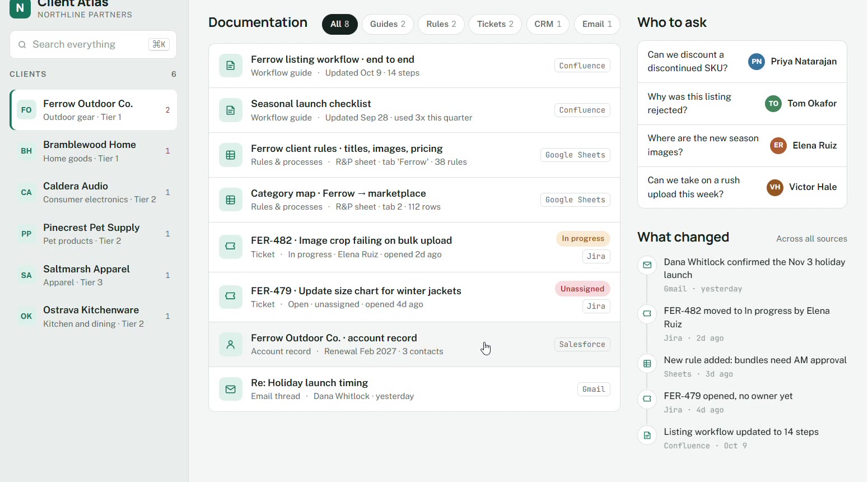
Task: Click the FER-479 ticket icon in list
Action: tap(231, 296)
